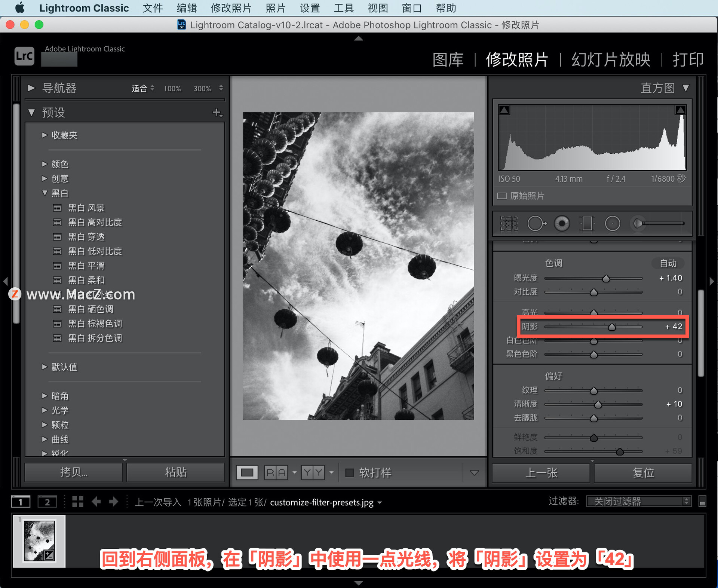Check the 原始照片 checkbox
This screenshot has height=588, width=718.
pyautogui.click(x=502, y=196)
